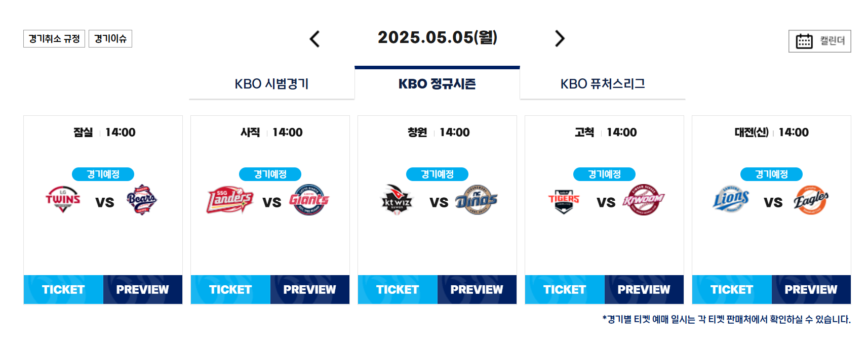Viewport: 868px width, 354px height.
Task: Open PREVIEW for the 사직 game
Action: click(x=309, y=289)
